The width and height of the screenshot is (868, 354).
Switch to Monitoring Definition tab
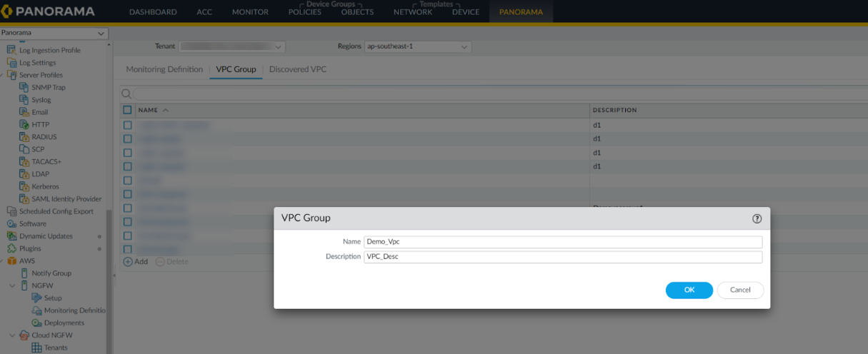coord(164,69)
